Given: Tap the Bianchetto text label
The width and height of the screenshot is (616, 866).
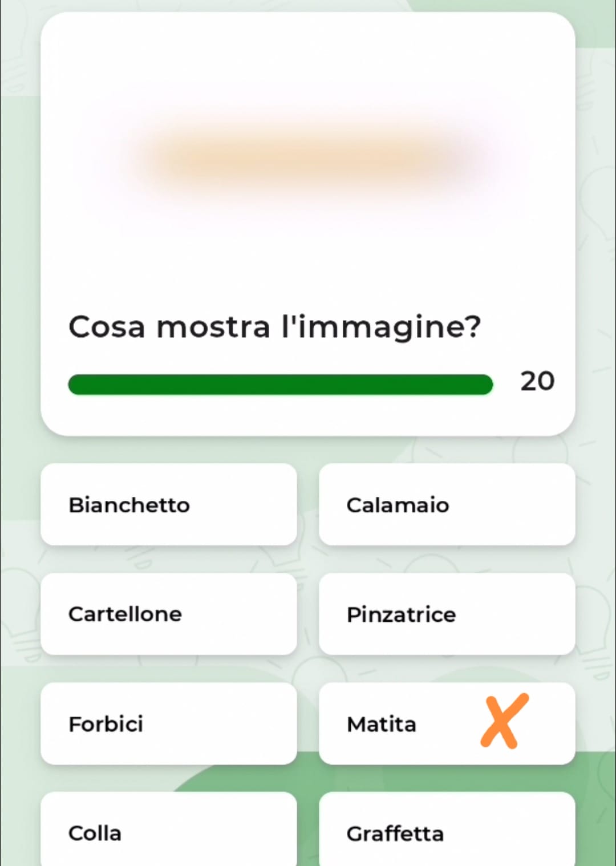Looking at the screenshot, I should coord(129,505).
